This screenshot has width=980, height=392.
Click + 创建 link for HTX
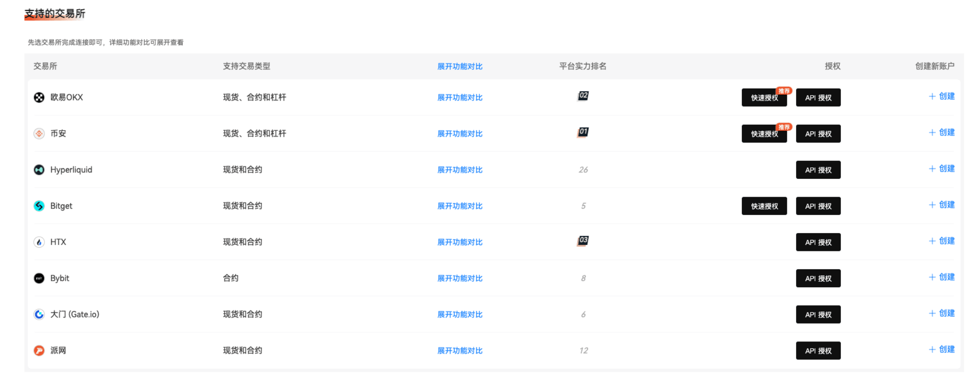(941, 241)
